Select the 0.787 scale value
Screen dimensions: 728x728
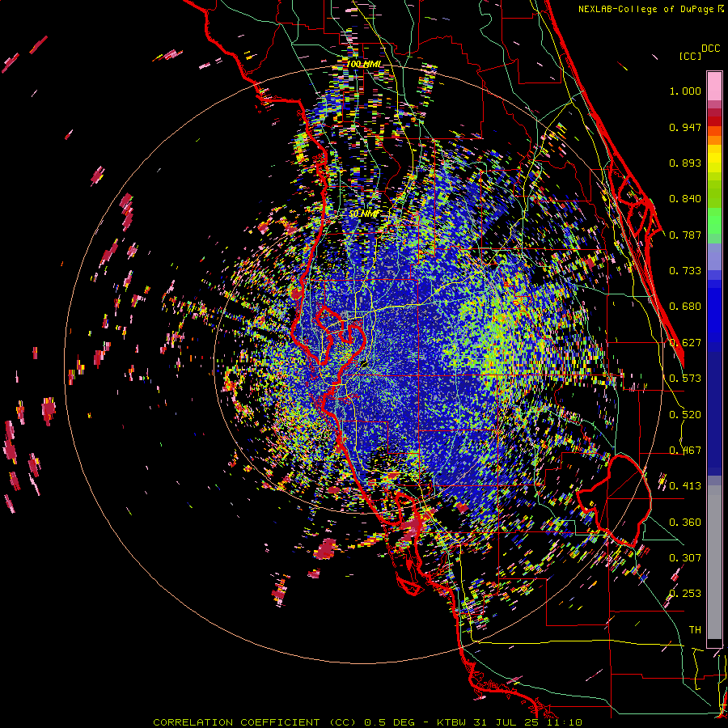click(x=685, y=235)
